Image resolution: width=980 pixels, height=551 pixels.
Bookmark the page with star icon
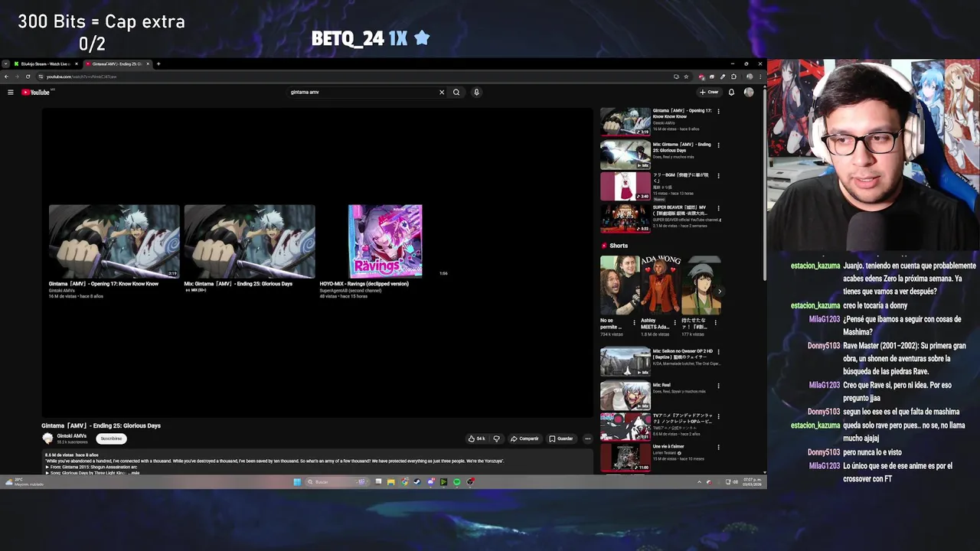tap(686, 77)
